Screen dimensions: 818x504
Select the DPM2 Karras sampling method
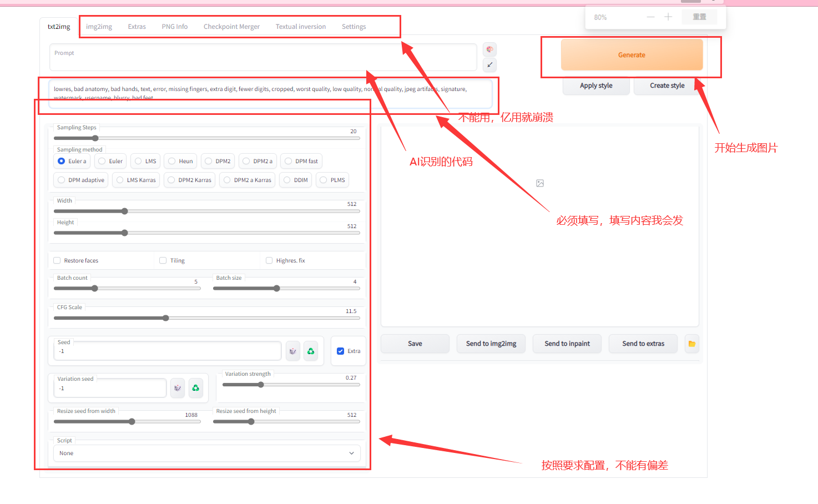(189, 180)
